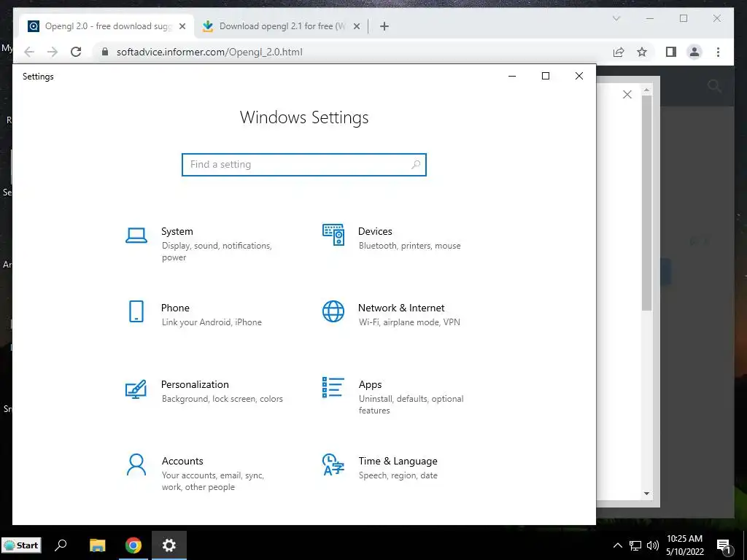The width and height of the screenshot is (747, 560).
Task: Open the Personalization paintbrush icon
Action: 136,389
